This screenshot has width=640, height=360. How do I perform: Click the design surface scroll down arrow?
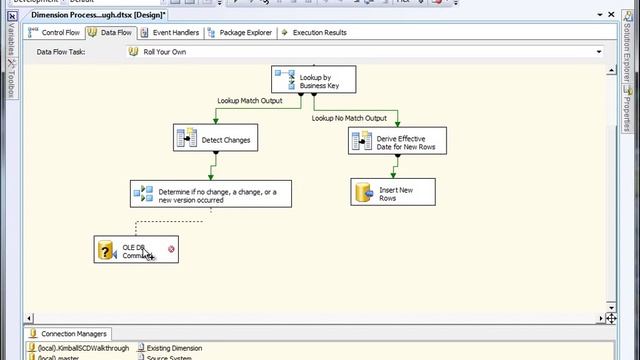click(611, 308)
